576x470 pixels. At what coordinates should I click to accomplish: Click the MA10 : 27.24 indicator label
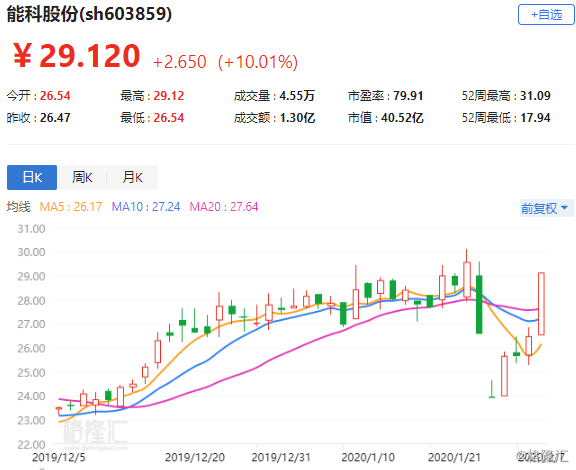tap(146, 207)
